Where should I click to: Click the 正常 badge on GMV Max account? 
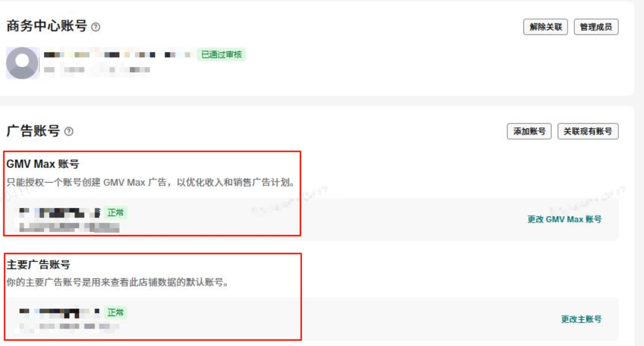pos(116,212)
